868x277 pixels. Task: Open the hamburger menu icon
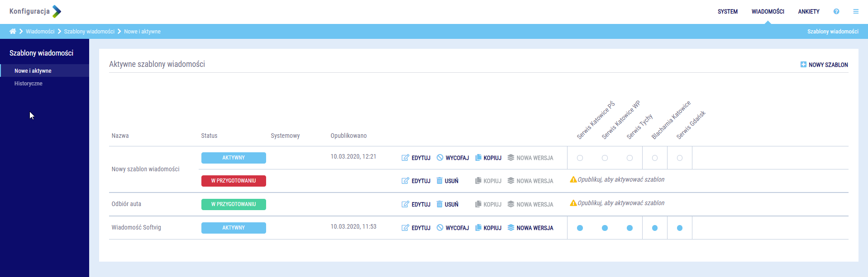[x=856, y=11]
